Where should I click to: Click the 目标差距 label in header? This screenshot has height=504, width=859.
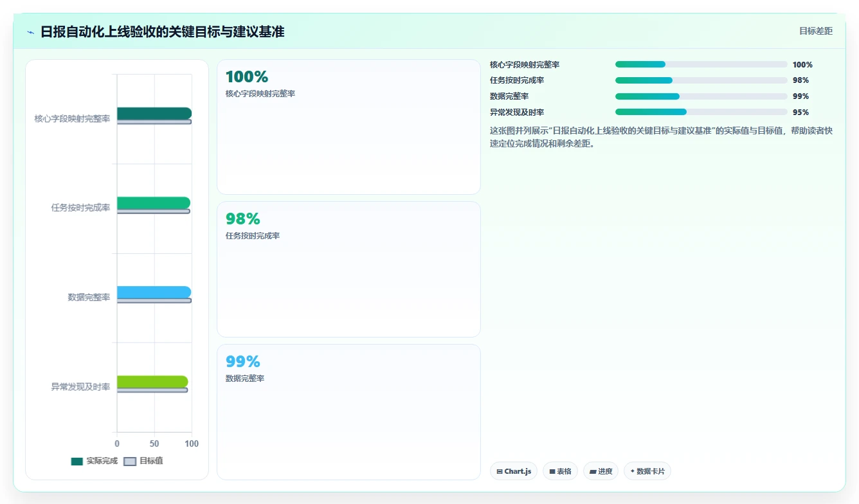coord(815,31)
